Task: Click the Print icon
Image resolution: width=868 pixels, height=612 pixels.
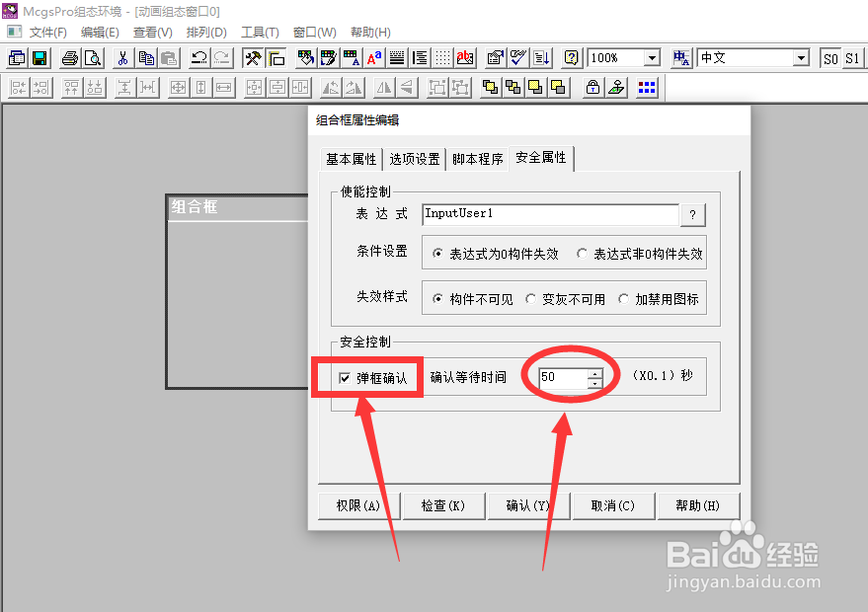Action: point(70,58)
